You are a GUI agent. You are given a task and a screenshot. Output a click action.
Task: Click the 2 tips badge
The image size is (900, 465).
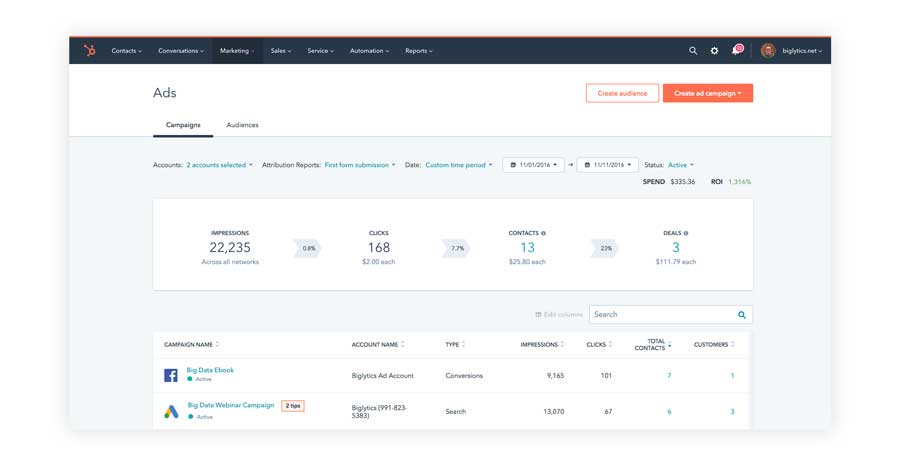(293, 406)
